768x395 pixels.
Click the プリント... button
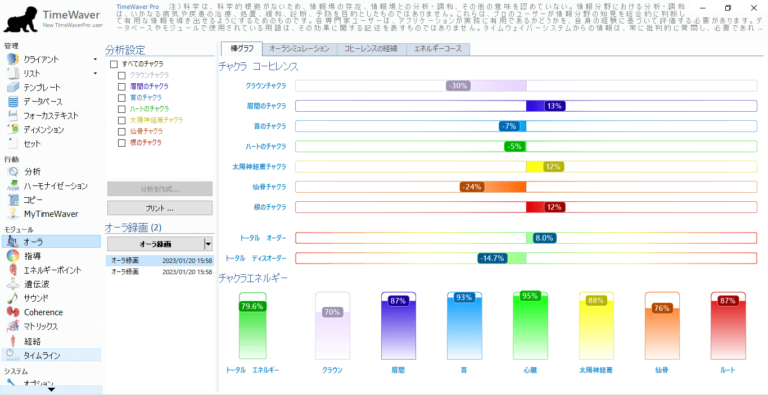[x=160, y=208]
